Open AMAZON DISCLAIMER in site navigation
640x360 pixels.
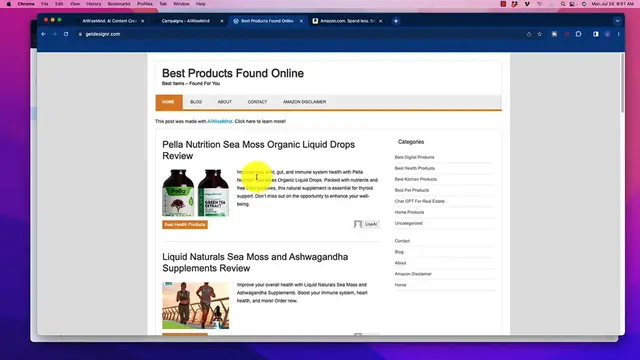(x=304, y=102)
